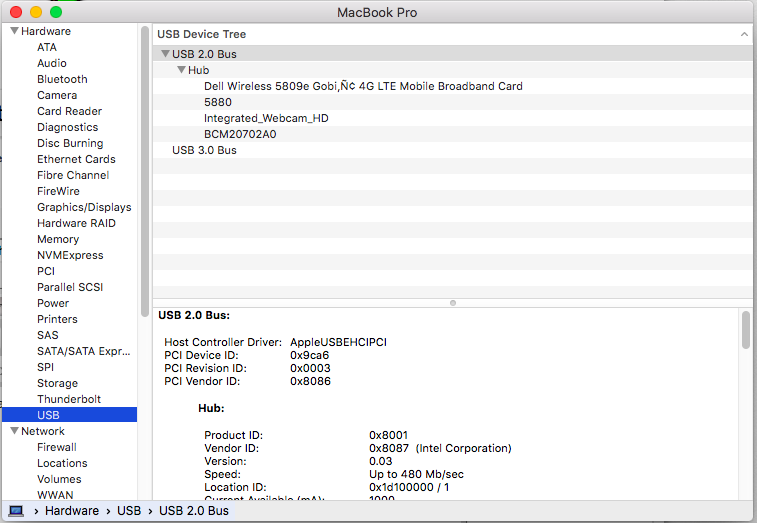Collapse the Hub disclosure triangle
Image resolution: width=757 pixels, height=523 pixels.
(181, 70)
